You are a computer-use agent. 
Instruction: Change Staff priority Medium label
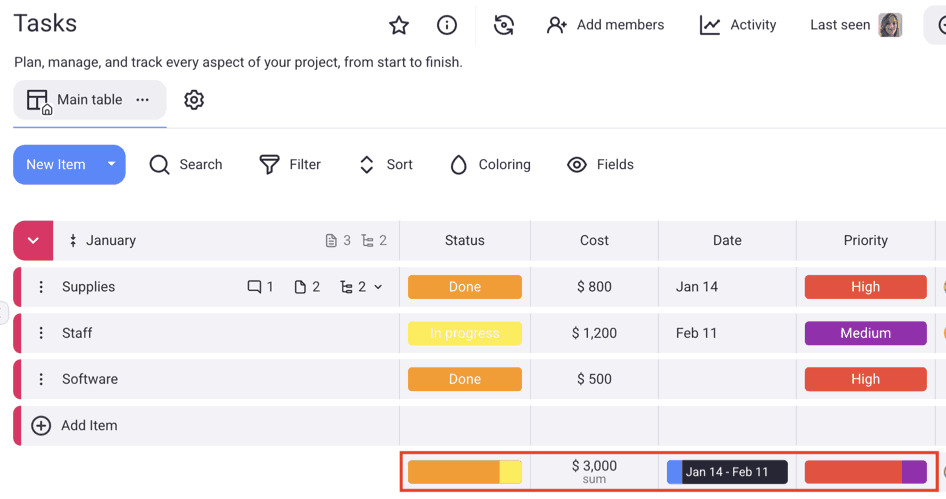(x=865, y=333)
